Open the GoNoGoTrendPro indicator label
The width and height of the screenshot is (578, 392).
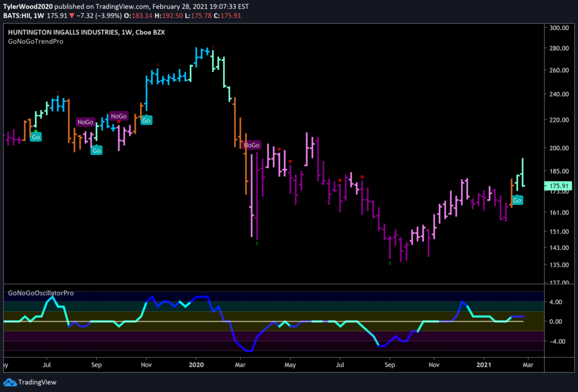tap(36, 42)
